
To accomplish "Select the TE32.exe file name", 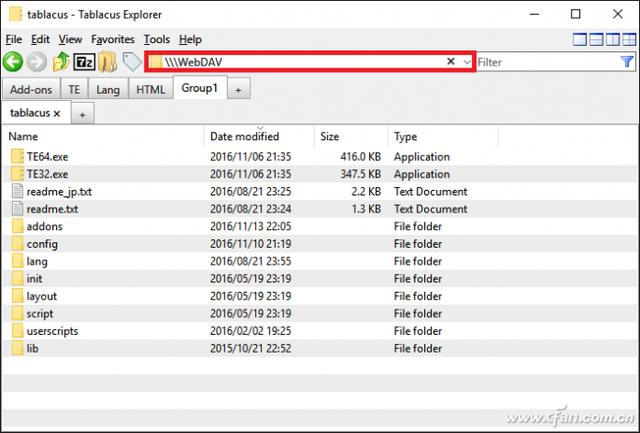I will [x=47, y=174].
